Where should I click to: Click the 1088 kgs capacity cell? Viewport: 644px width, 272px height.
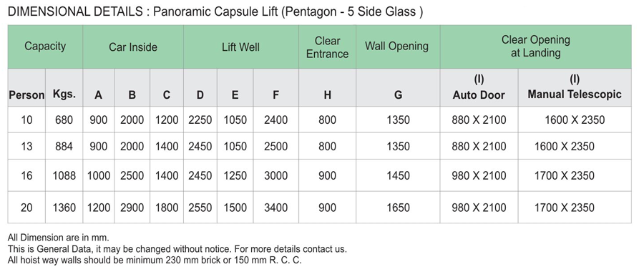tap(64, 175)
